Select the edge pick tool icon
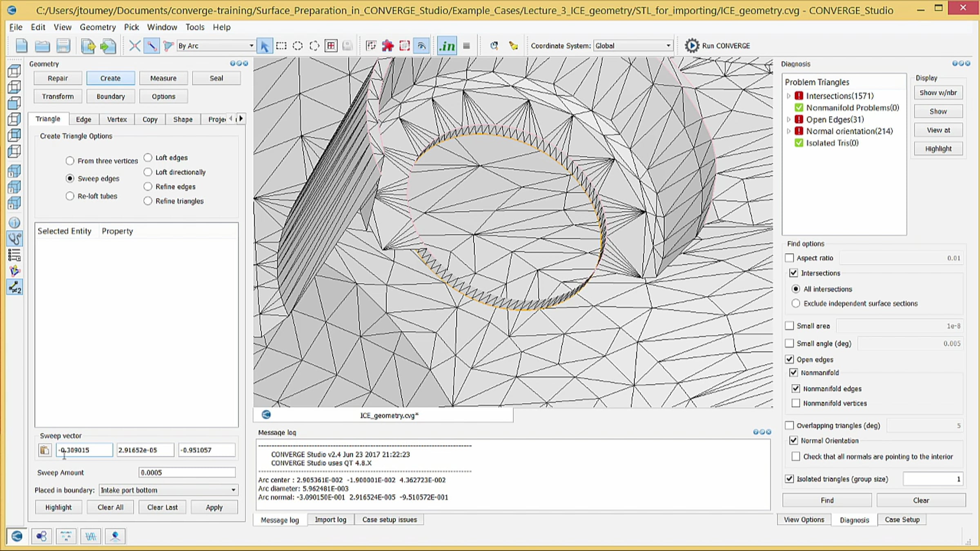This screenshot has width=980, height=551. (151, 46)
